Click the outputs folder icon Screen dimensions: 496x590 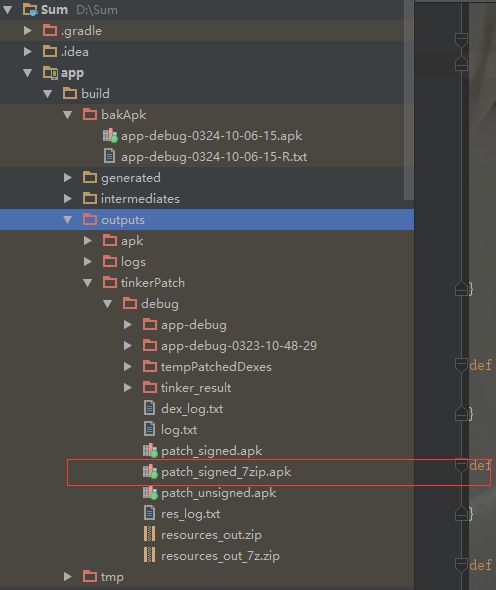90,219
